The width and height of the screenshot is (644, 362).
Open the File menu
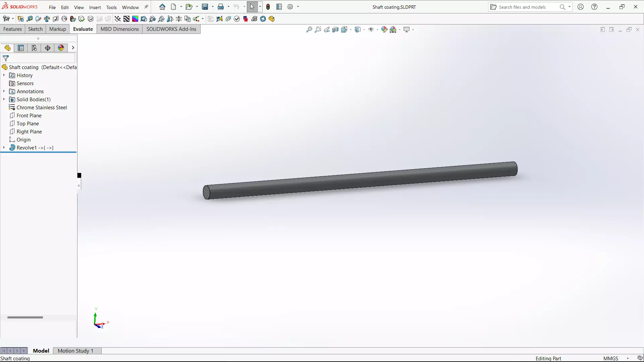coord(52,7)
